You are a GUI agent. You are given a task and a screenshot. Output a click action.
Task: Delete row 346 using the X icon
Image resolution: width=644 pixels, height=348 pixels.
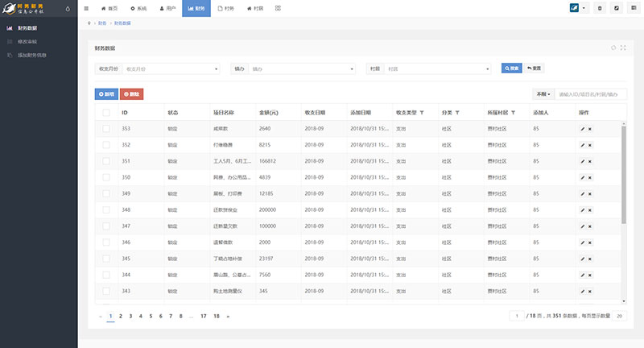coord(590,242)
